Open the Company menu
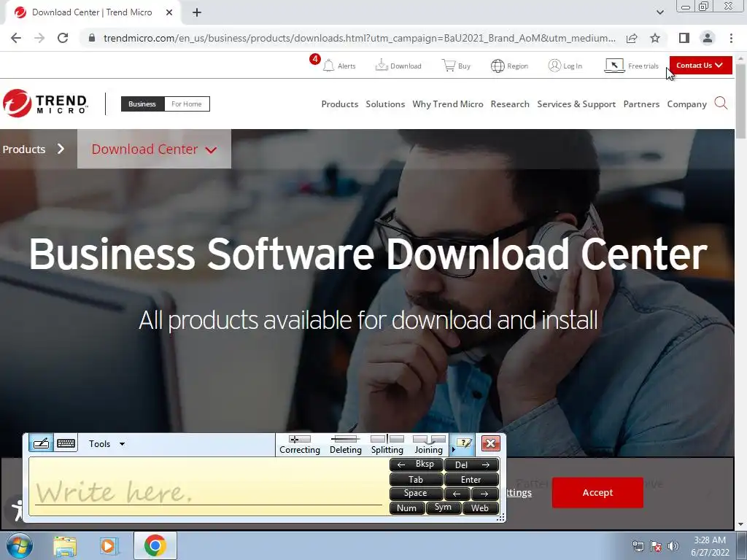Screen dimensions: 747x560 point(686,104)
